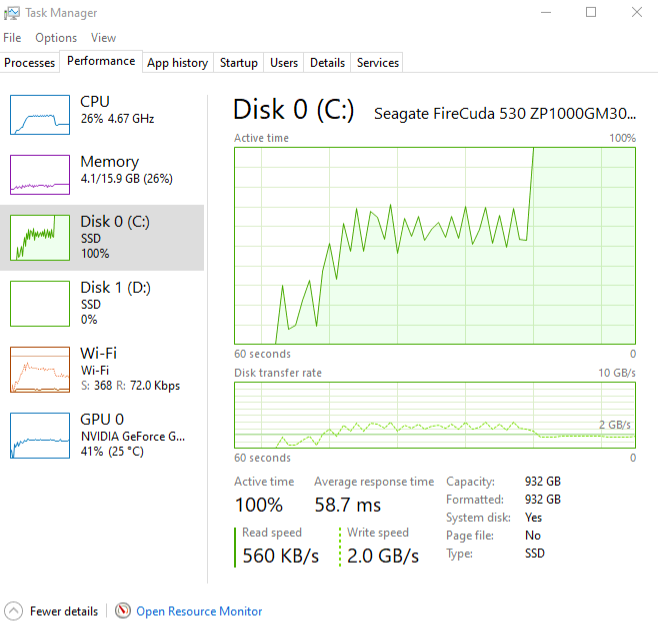
Task: Select the CPU usage graph thumbnail
Action: coord(40,115)
